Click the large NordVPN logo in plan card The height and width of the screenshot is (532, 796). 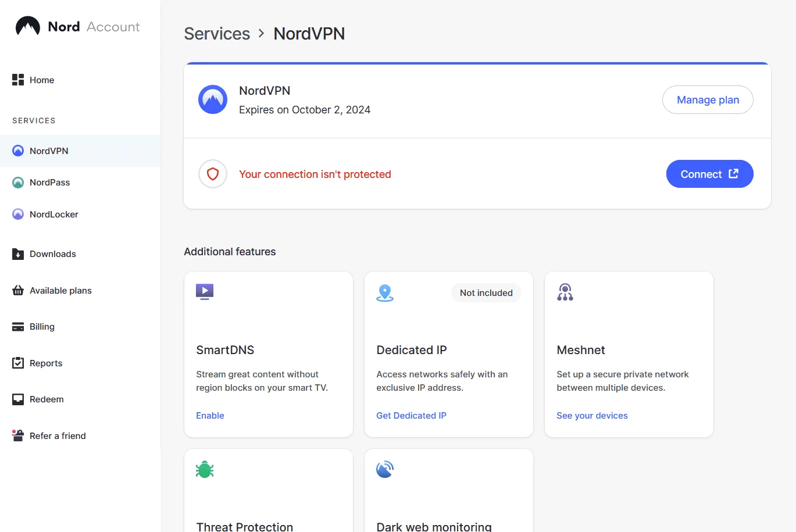tap(213, 99)
